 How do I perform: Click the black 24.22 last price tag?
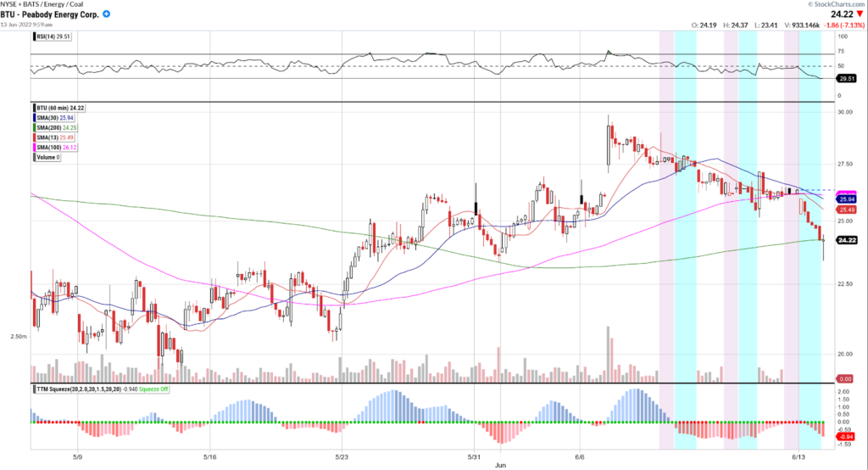(847, 240)
